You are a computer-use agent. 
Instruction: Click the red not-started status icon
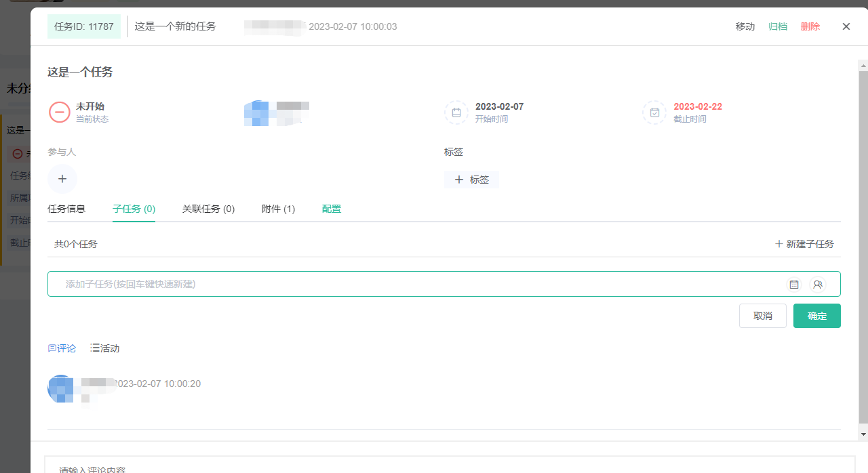(x=60, y=112)
